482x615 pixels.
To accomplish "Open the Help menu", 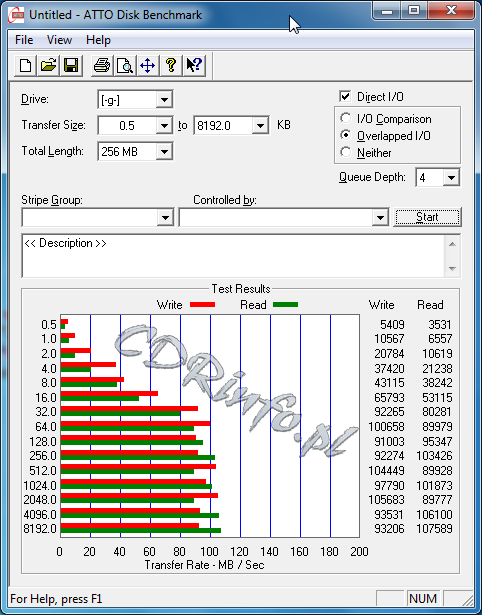I will point(98,40).
